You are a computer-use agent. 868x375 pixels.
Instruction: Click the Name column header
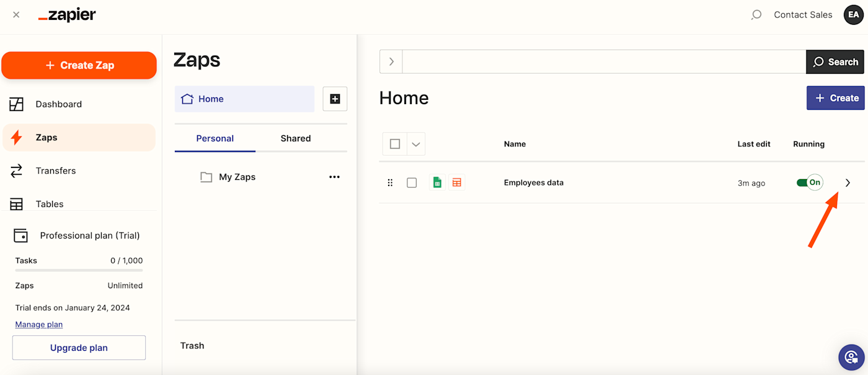pos(515,144)
